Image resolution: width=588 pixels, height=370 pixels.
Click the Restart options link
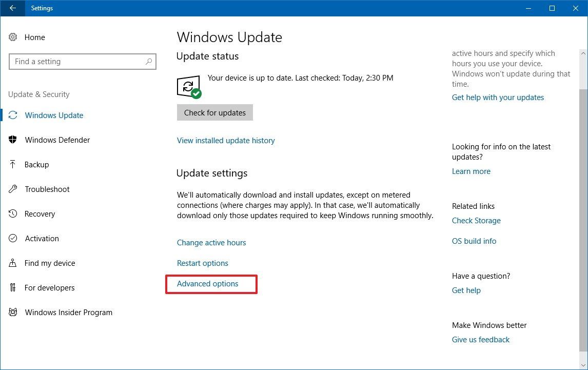coord(202,263)
